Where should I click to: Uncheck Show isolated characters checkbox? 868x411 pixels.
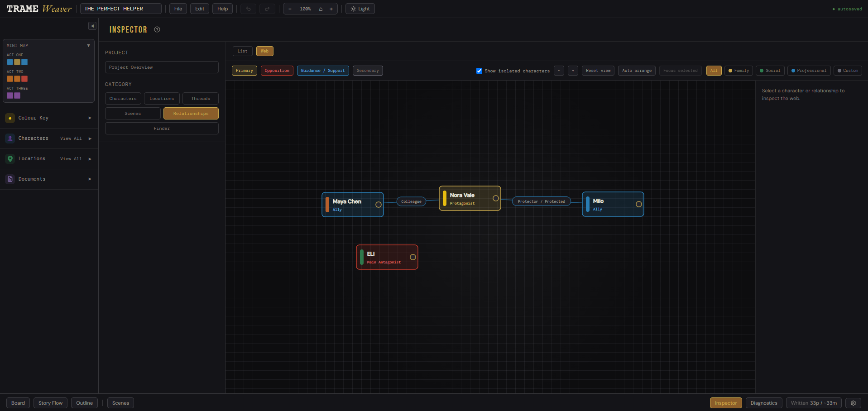pos(479,71)
